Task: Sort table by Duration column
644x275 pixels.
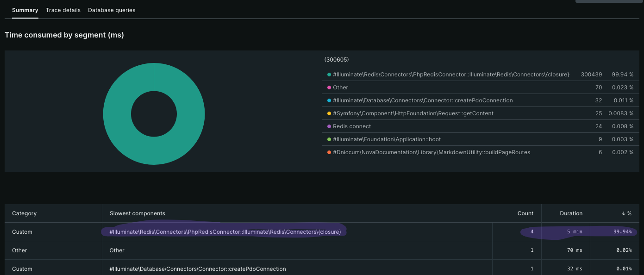Action: (x=571, y=213)
